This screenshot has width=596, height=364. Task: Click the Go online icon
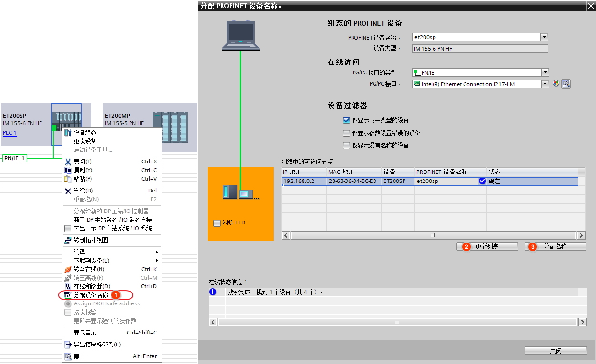pos(68,269)
